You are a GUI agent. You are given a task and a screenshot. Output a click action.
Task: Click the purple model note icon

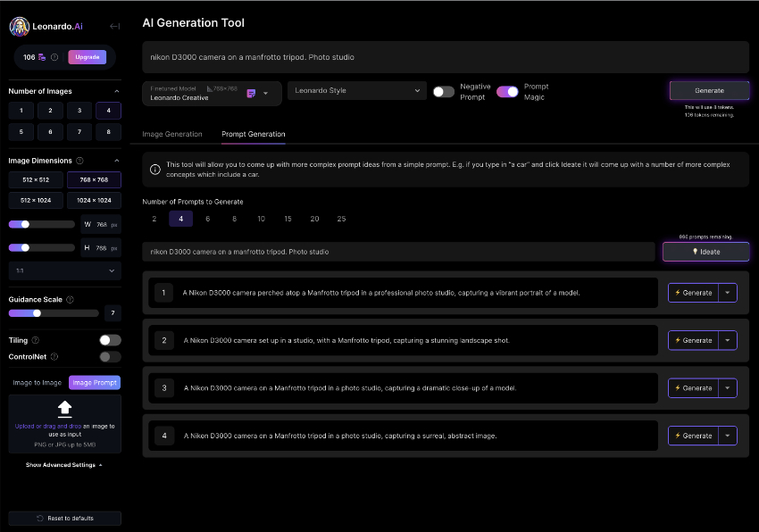click(x=251, y=94)
